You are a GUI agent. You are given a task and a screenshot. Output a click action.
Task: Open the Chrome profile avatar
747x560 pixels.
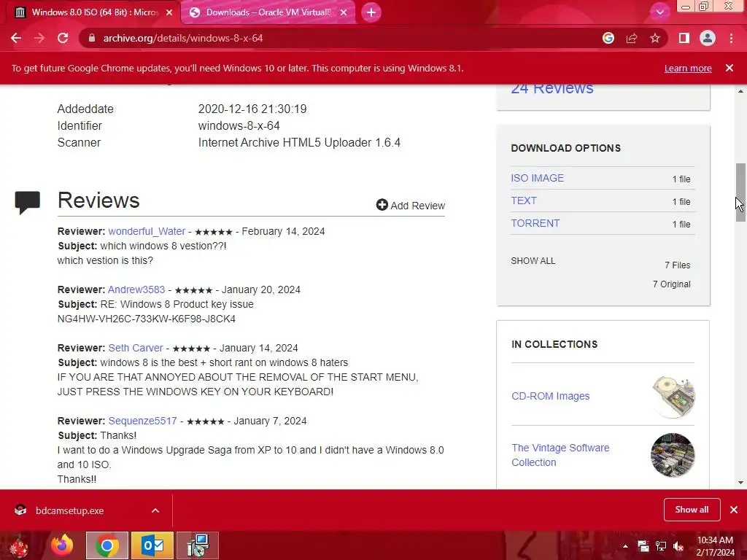coord(708,38)
